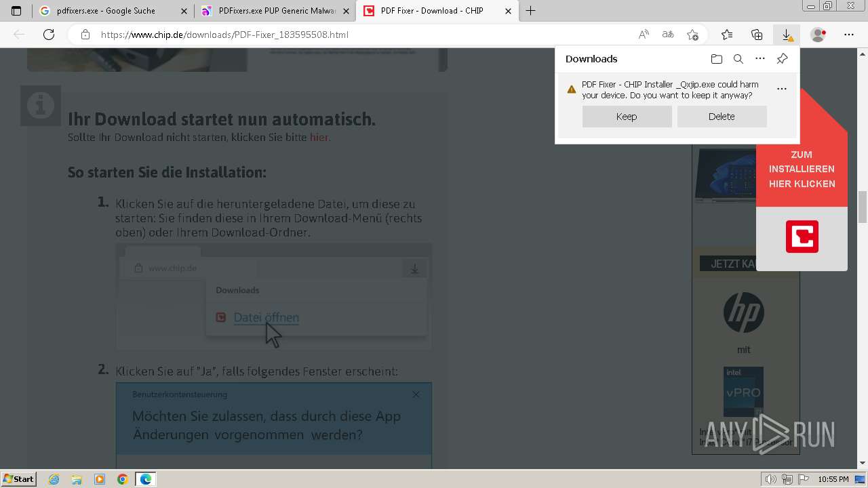Click the Intel vPRO ad badge
Image resolution: width=868 pixels, height=488 pixels.
743,391
